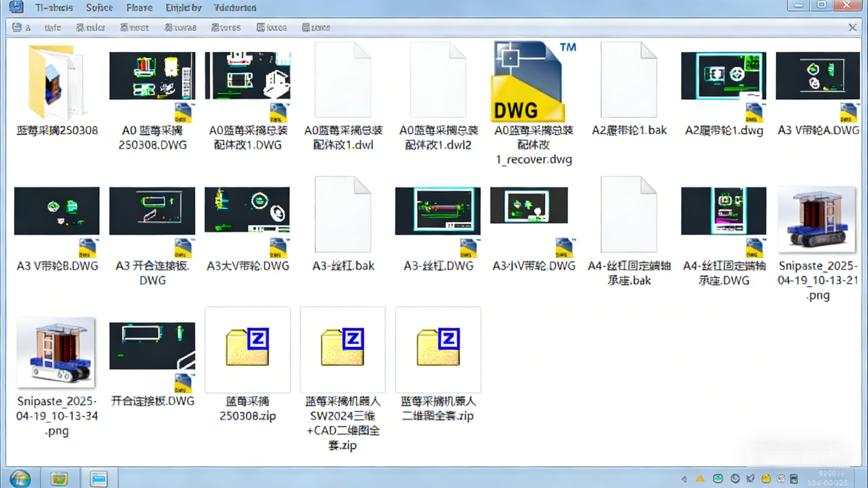The width and height of the screenshot is (868, 488).
Task: Open A0 蓝莓采摘250308.DWG drawing thumbnail
Action: [x=152, y=76]
